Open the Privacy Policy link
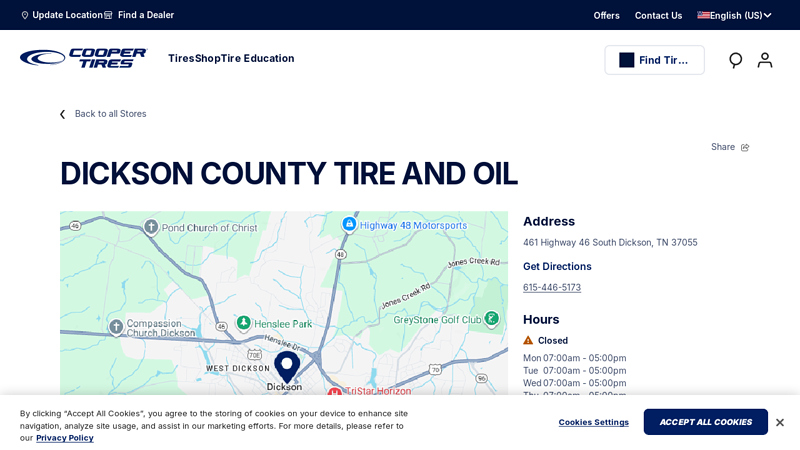 [65, 438]
